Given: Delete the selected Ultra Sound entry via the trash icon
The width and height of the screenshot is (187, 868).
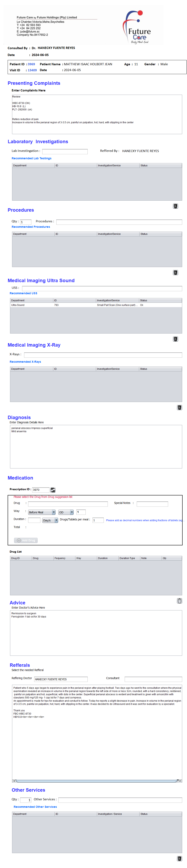Looking at the screenshot, I should [175, 339].
